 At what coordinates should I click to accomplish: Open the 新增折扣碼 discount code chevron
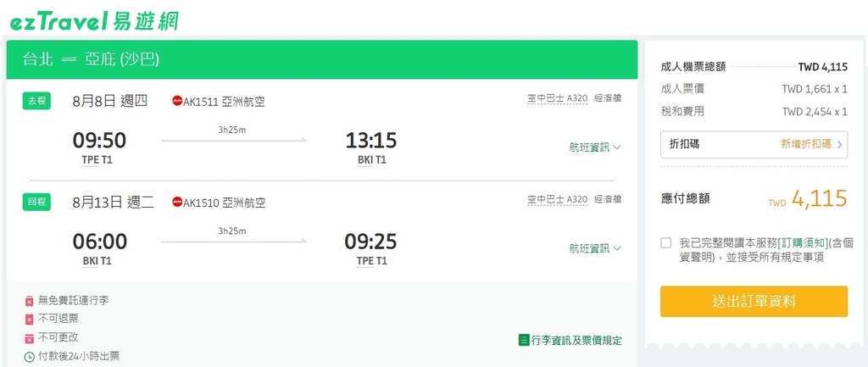839,144
